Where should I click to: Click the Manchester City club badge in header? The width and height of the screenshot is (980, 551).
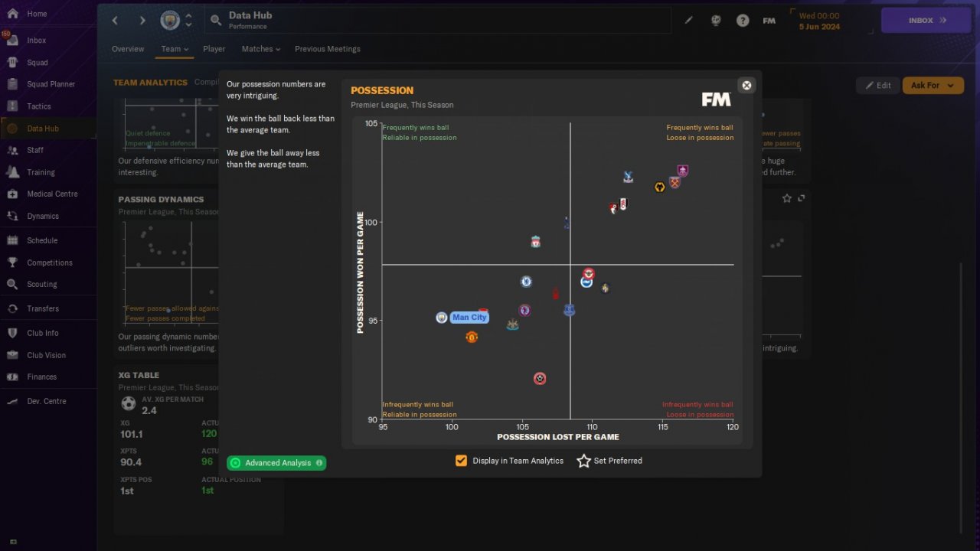170,21
